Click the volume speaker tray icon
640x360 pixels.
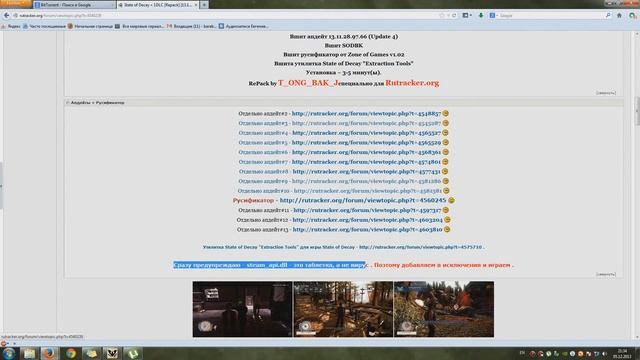click(x=604, y=353)
